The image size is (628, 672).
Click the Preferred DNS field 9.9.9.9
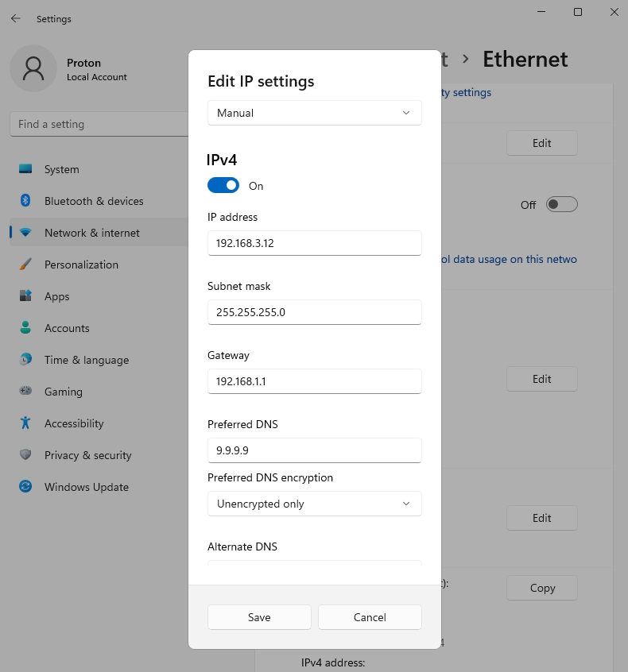pos(315,450)
